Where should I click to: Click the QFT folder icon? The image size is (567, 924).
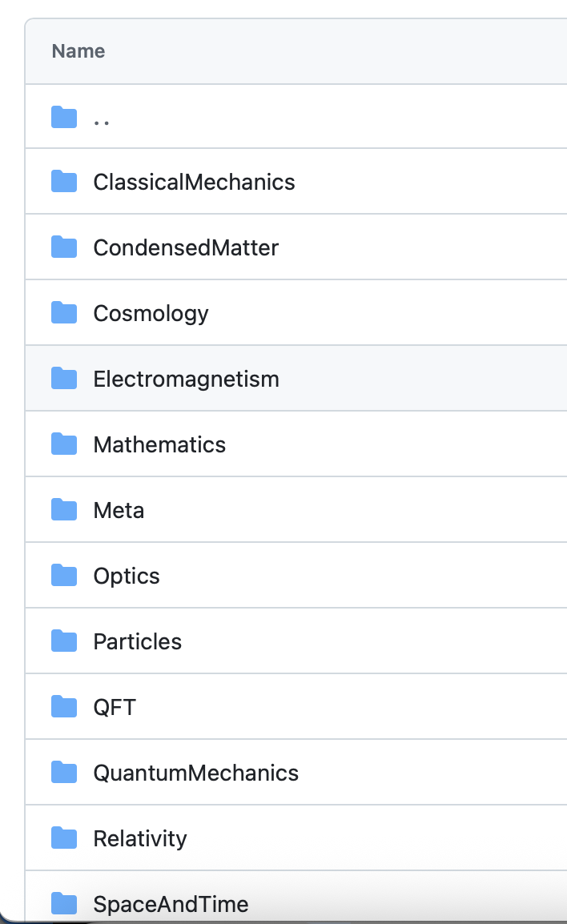[64, 707]
